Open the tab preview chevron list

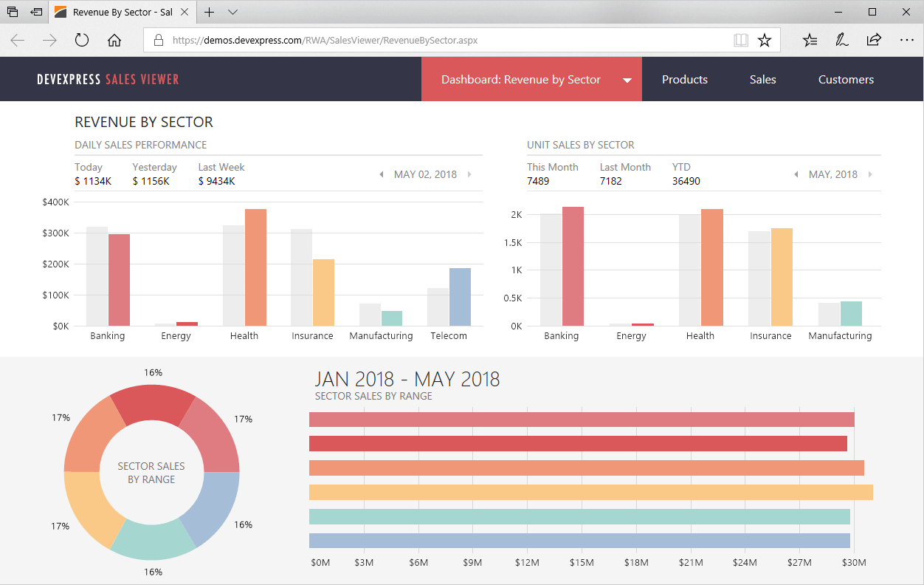tap(233, 13)
